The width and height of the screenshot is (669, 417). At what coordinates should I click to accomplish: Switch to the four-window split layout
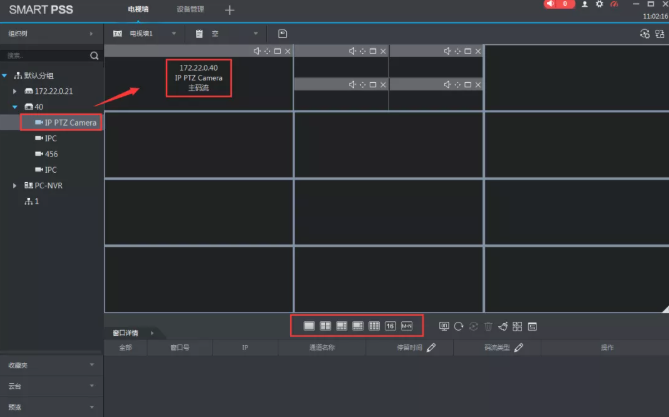(325, 326)
